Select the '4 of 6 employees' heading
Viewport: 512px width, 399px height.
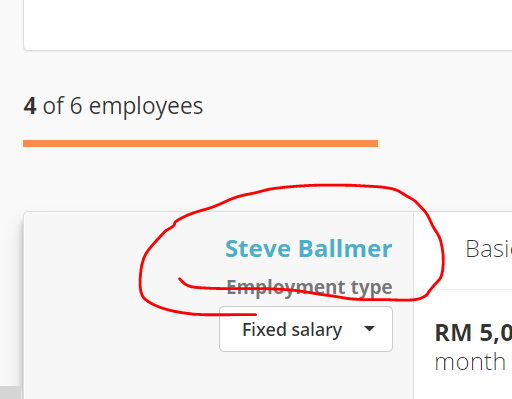tap(113, 106)
